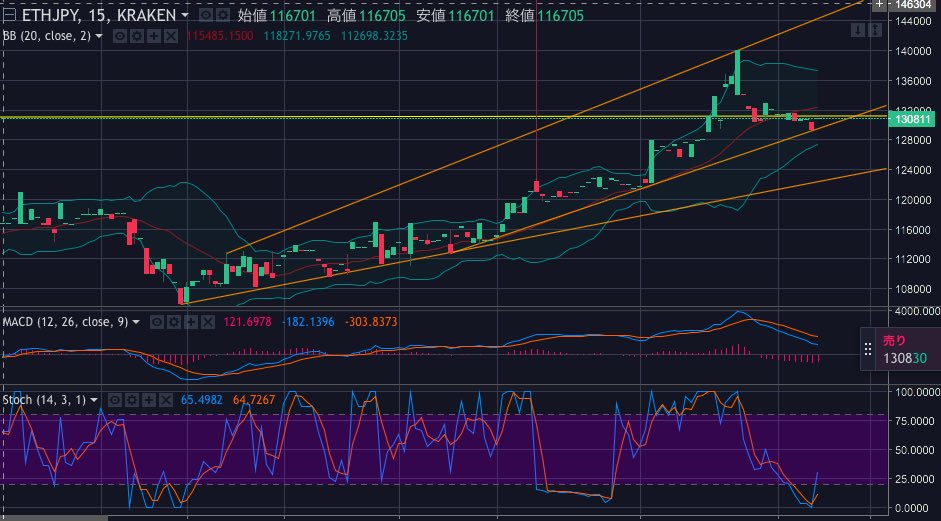
Task: Select the tall green candle peaking at 140000
Action: click(737, 73)
